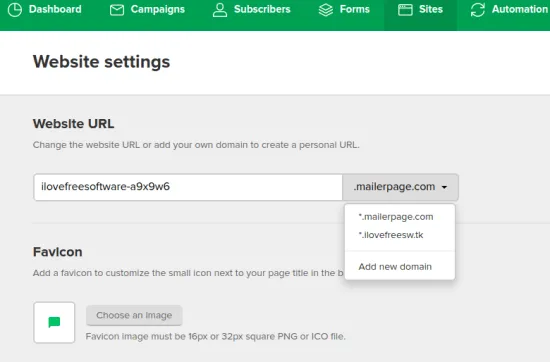Open the Subscribers tab label

[x=262, y=9]
